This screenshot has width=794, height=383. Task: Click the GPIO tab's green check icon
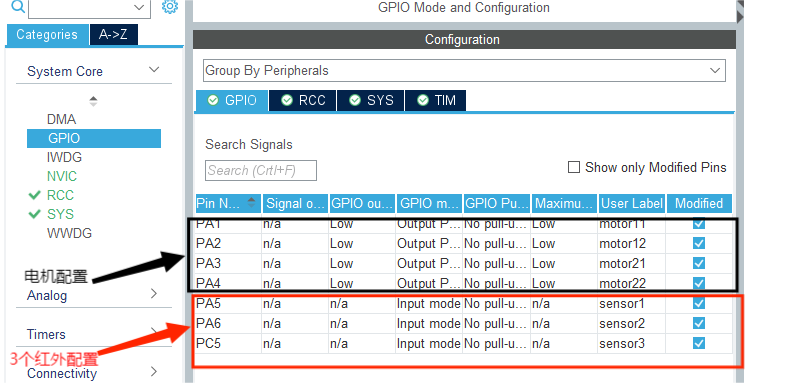click(x=213, y=100)
